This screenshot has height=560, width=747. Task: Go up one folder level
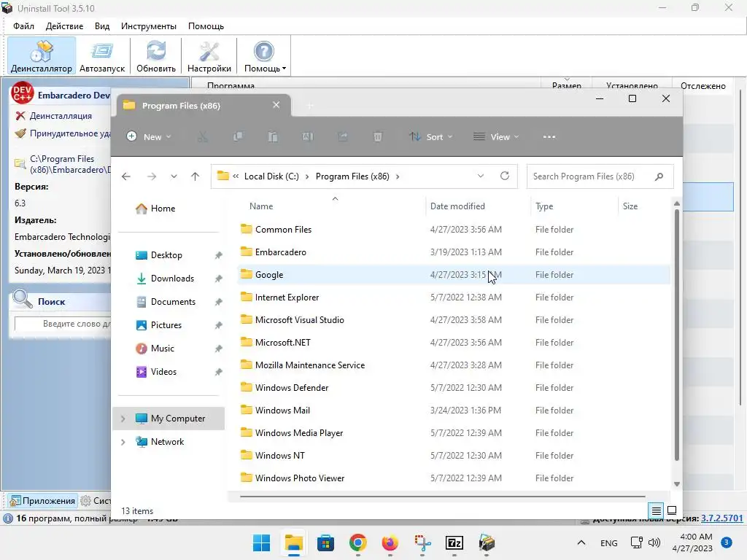196,176
